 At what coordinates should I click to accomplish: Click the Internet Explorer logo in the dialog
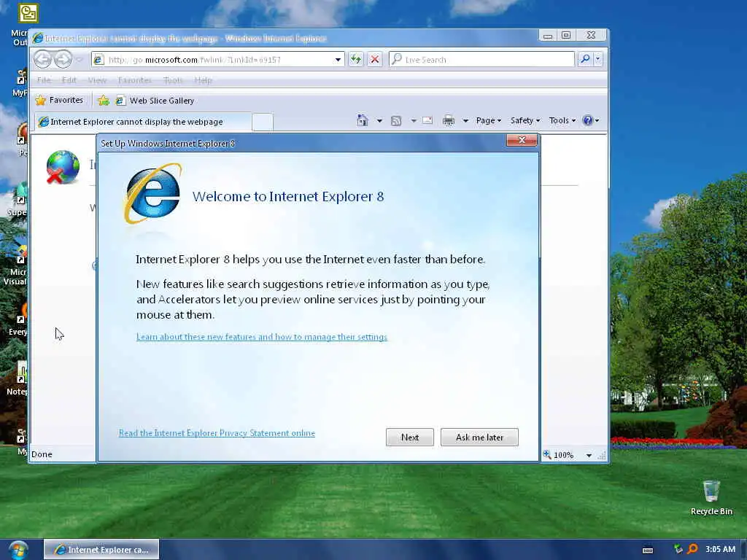[x=153, y=194]
